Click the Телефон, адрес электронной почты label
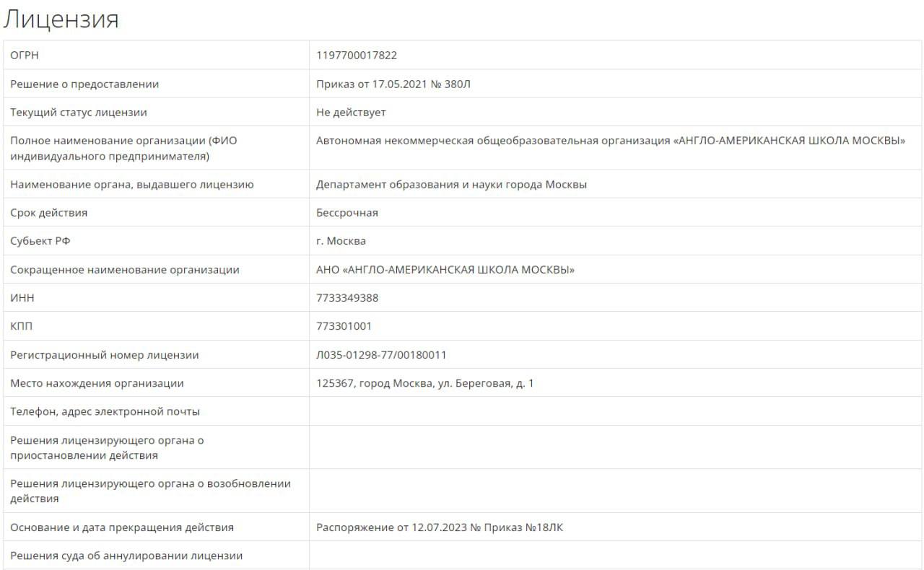This screenshot has height=570, width=924. [x=105, y=411]
